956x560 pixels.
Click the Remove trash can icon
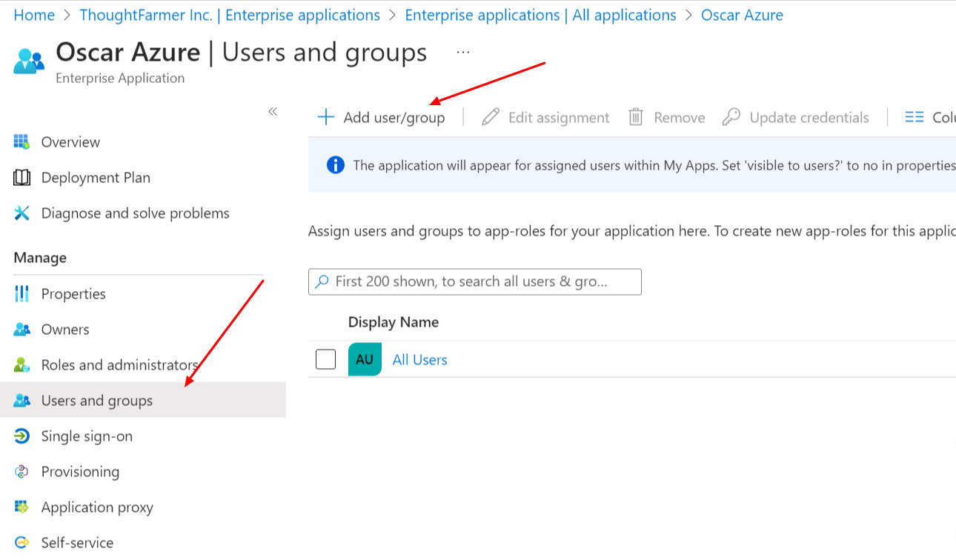tap(636, 117)
